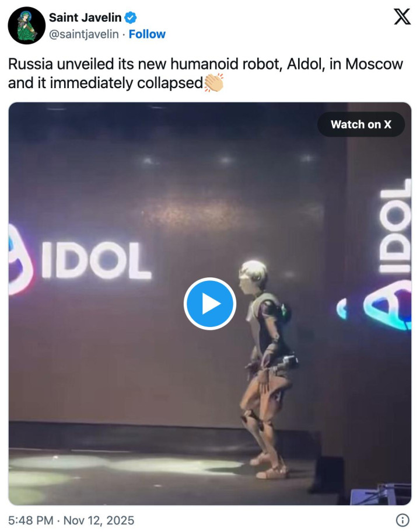Open the tweet info icon
Viewport: 420px width, 532px height.
click(402, 520)
